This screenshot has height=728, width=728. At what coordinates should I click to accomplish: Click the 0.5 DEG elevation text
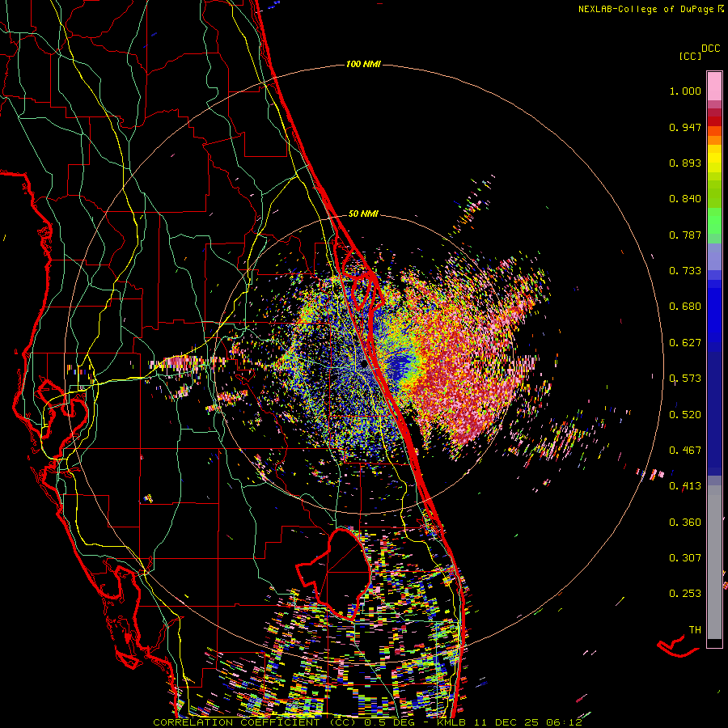point(388,722)
